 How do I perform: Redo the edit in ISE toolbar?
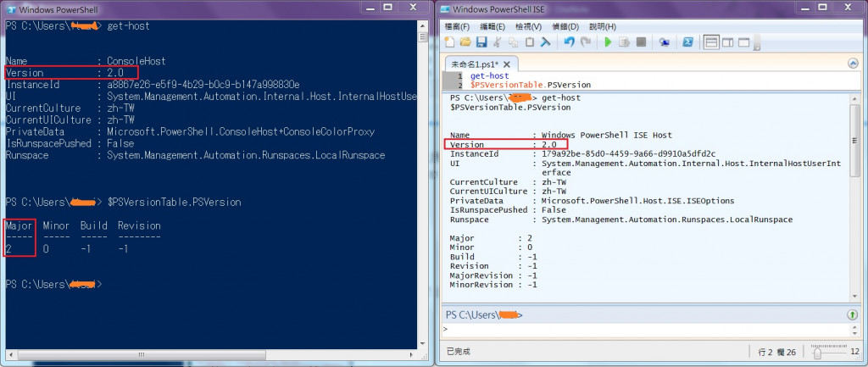click(x=585, y=42)
